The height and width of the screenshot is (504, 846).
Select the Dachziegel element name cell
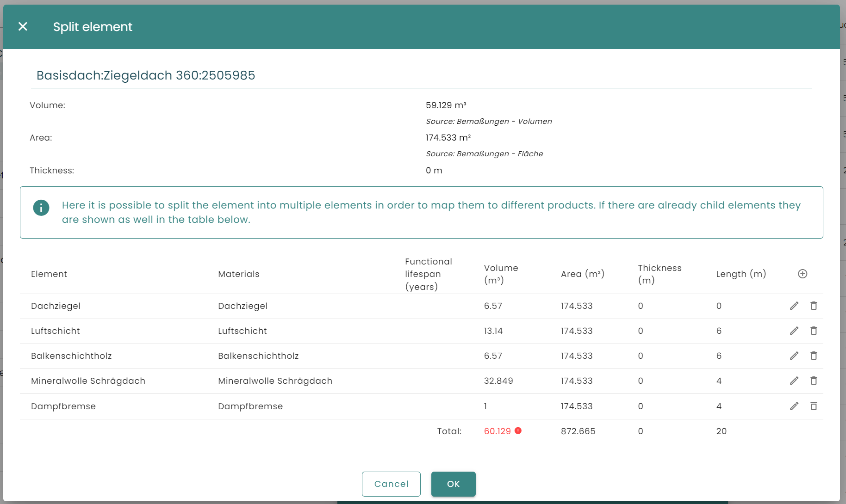tap(56, 306)
